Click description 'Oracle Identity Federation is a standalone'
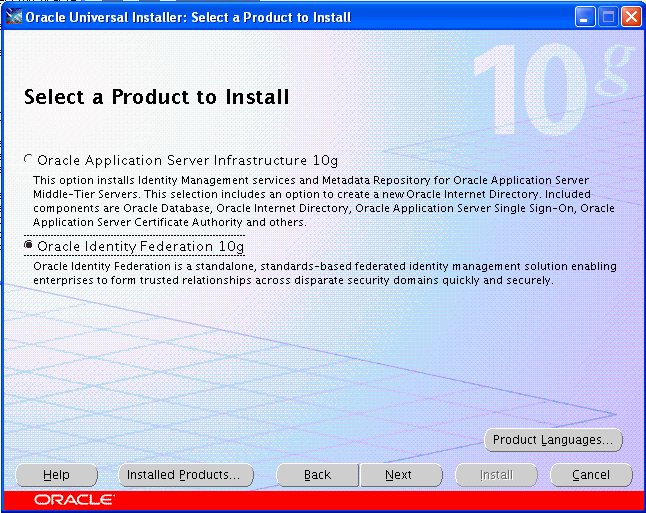 coord(325,273)
